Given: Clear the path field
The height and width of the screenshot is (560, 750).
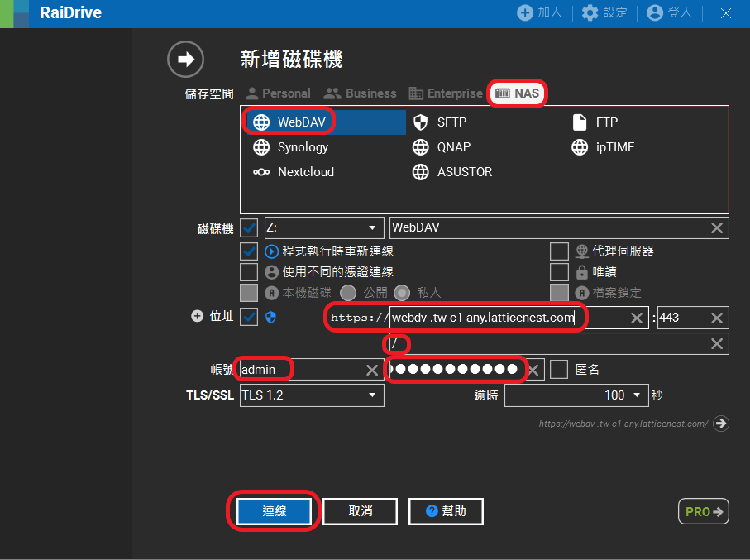Looking at the screenshot, I should (x=717, y=343).
